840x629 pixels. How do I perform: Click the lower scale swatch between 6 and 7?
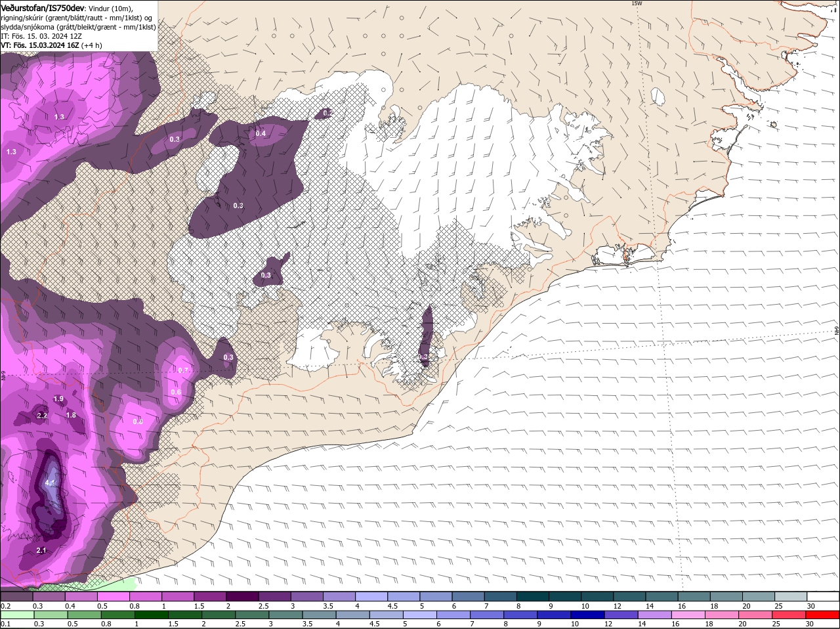454,615
